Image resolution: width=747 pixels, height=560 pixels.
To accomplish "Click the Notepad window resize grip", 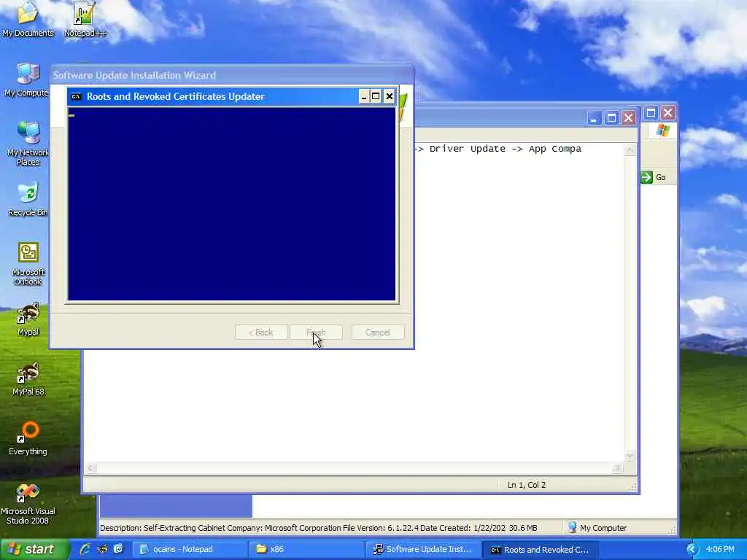I will pyautogui.click(x=633, y=487).
